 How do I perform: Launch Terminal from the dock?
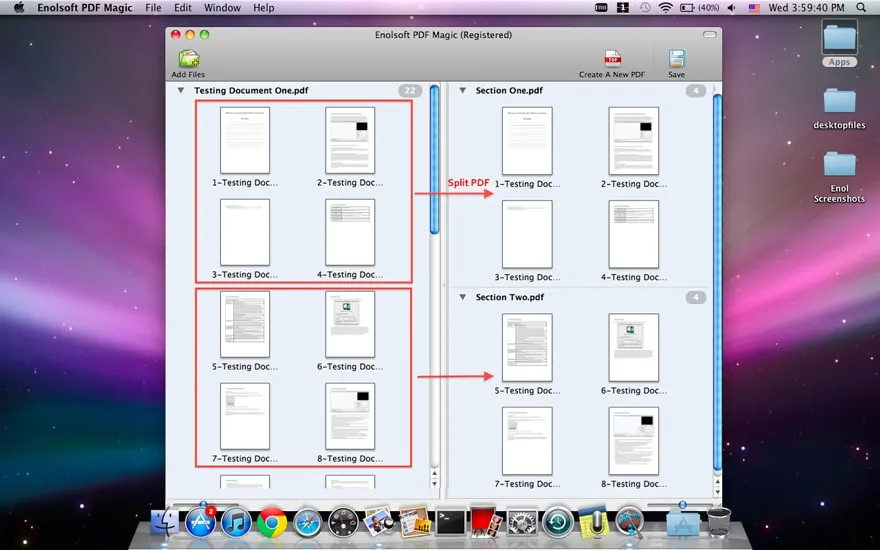point(451,522)
